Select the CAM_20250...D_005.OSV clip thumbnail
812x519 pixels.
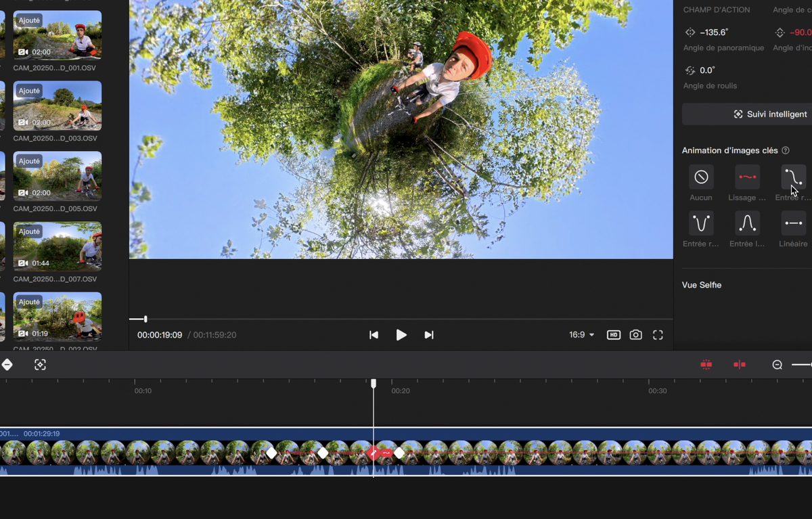coord(57,177)
